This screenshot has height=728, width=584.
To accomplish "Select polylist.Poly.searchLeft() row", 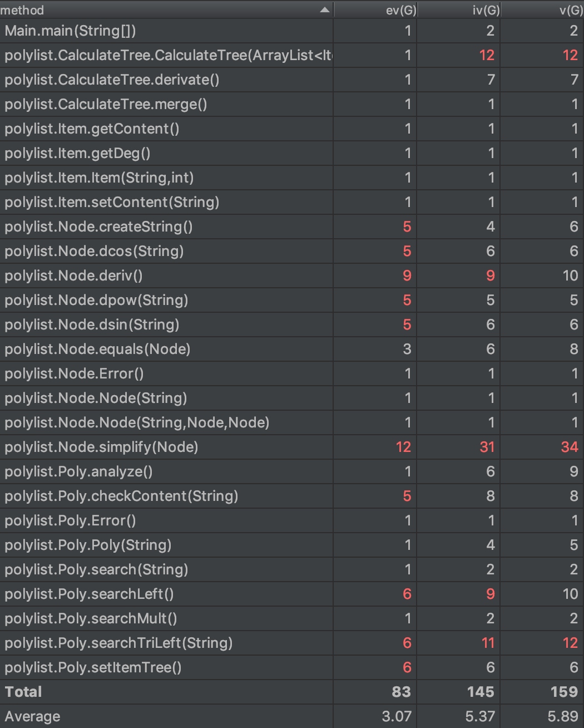I will [89, 594].
